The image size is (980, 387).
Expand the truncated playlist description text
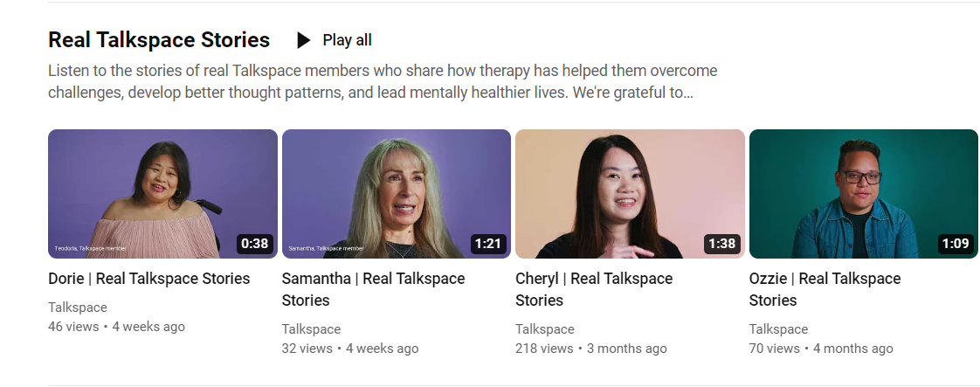[383, 82]
